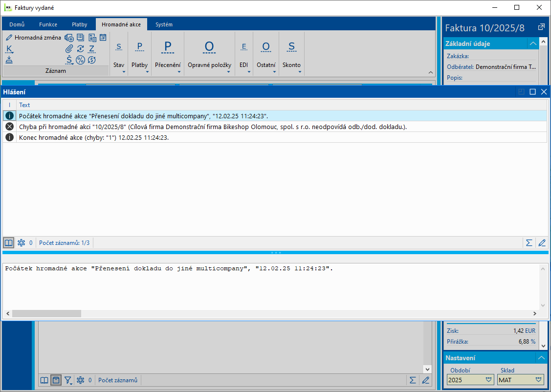Image resolution: width=551 pixels, height=392 pixels.
Task: Click the sigma icon in Faktury vydané status bar
Action: coord(413,380)
